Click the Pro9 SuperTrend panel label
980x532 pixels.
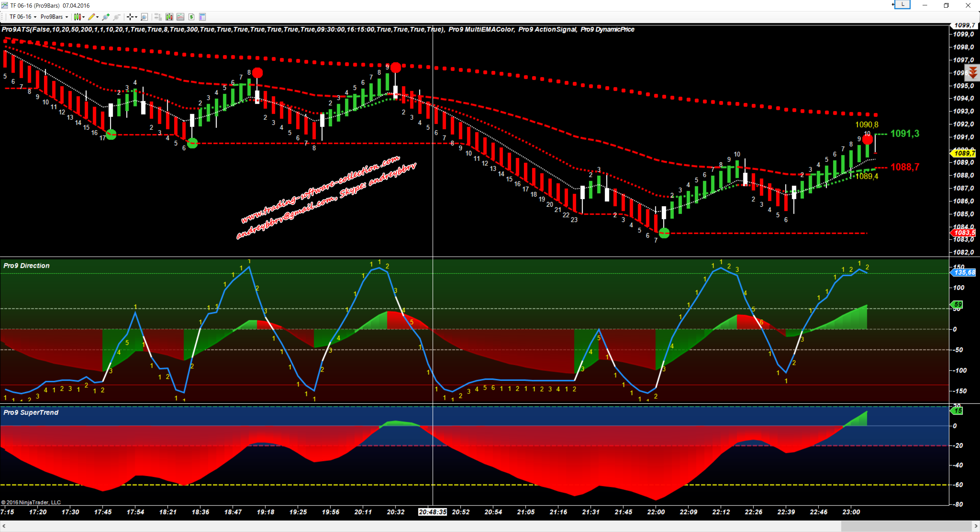(31, 413)
